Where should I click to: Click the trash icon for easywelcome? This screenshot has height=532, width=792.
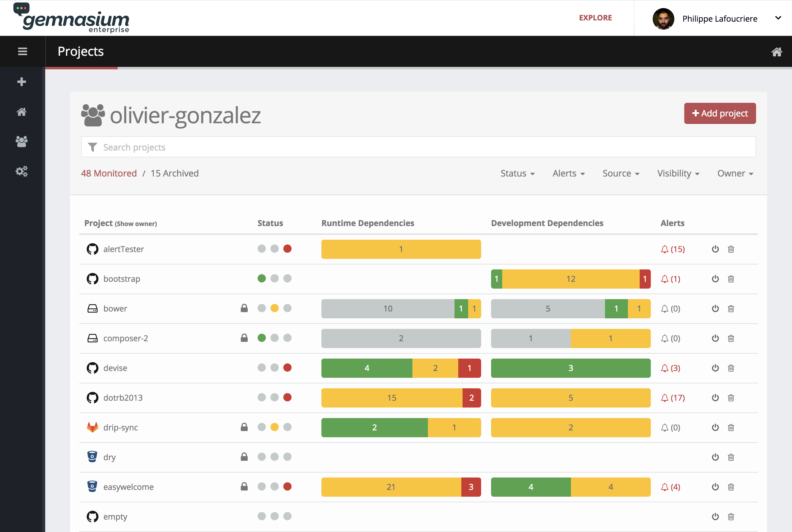click(731, 487)
